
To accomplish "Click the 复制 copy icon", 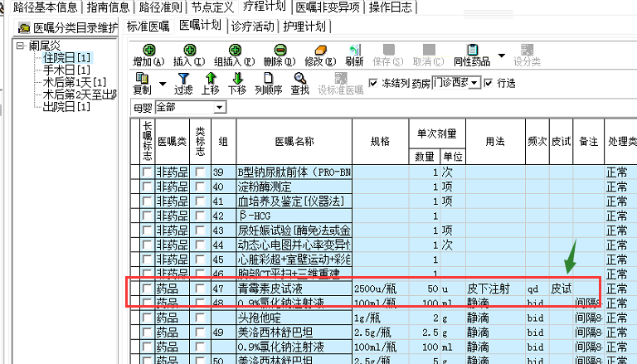I will [142, 78].
